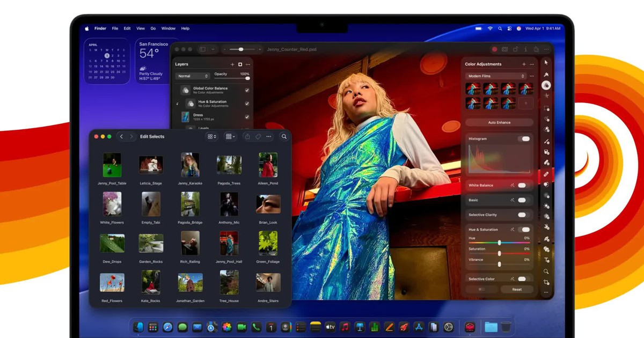Click the share icon in Edit Selects window

[x=247, y=137]
